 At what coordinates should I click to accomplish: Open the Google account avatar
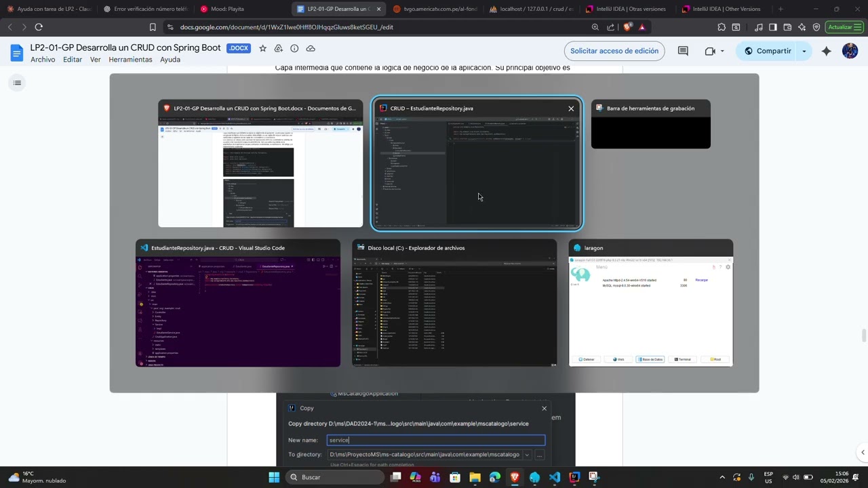tap(850, 51)
